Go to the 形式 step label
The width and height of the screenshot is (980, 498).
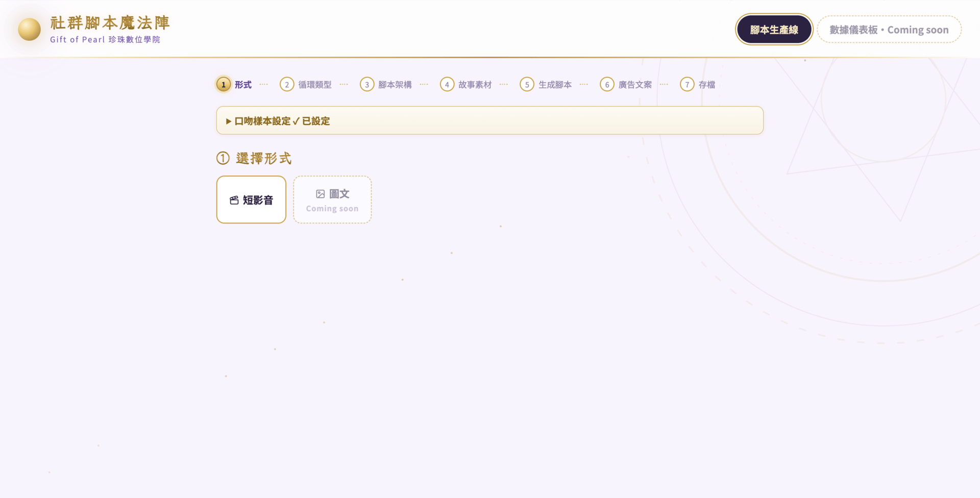pyautogui.click(x=243, y=85)
